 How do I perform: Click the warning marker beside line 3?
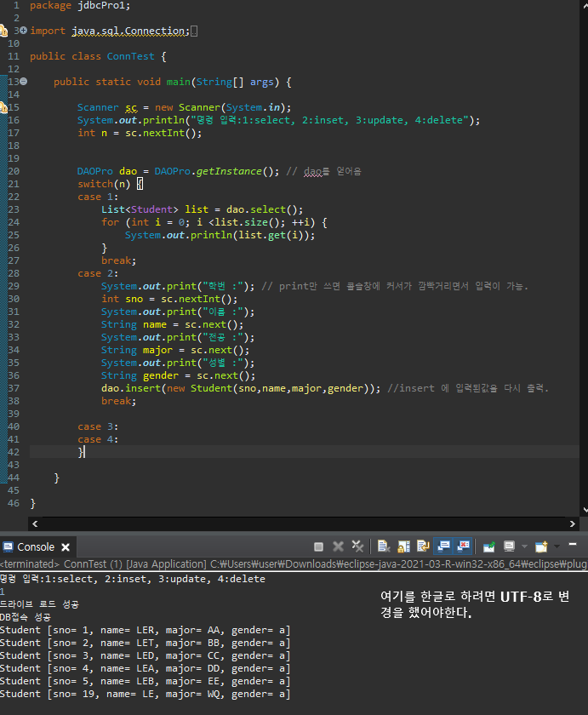coord(3,31)
